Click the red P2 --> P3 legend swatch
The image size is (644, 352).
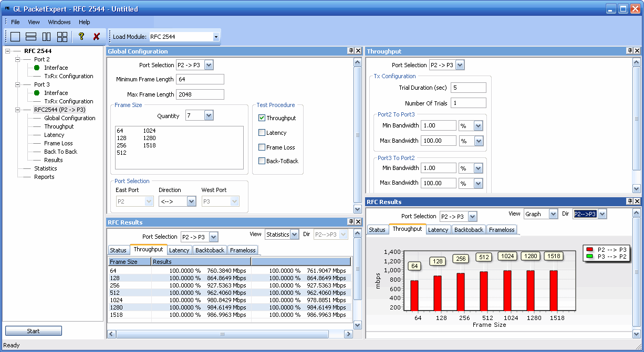click(x=589, y=250)
